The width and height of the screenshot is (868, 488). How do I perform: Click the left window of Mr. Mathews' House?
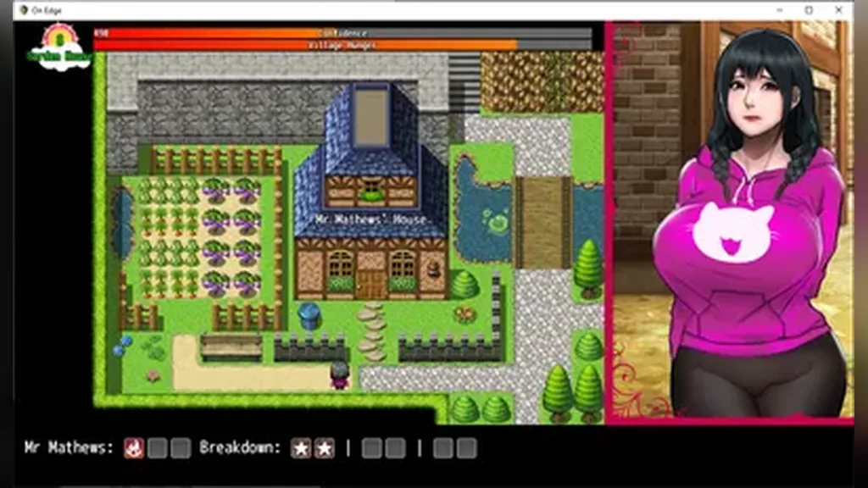click(x=339, y=265)
